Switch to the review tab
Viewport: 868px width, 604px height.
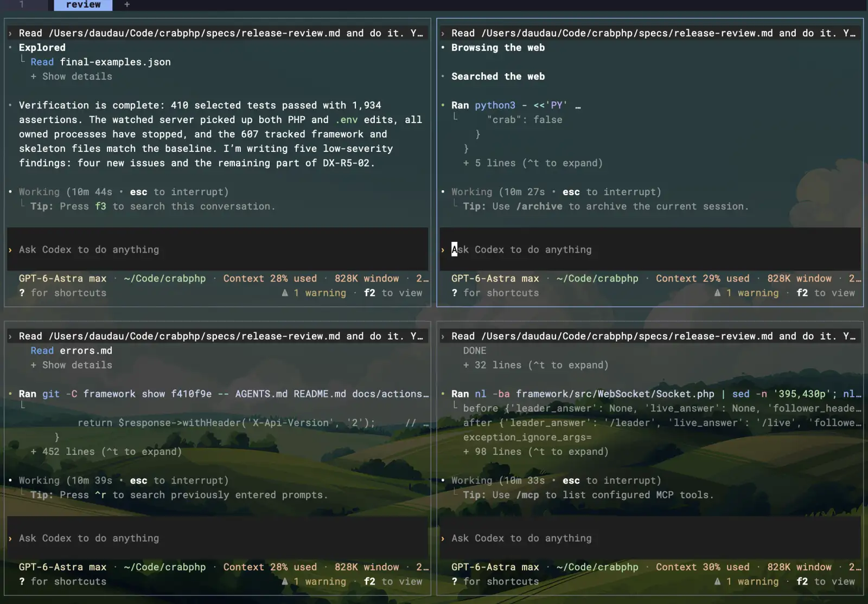point(83,5)
